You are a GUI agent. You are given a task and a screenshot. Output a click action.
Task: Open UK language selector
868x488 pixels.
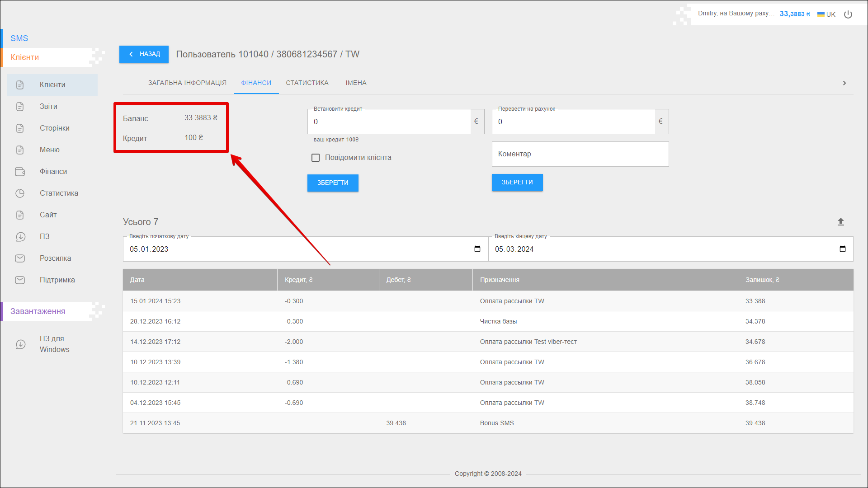826,14
